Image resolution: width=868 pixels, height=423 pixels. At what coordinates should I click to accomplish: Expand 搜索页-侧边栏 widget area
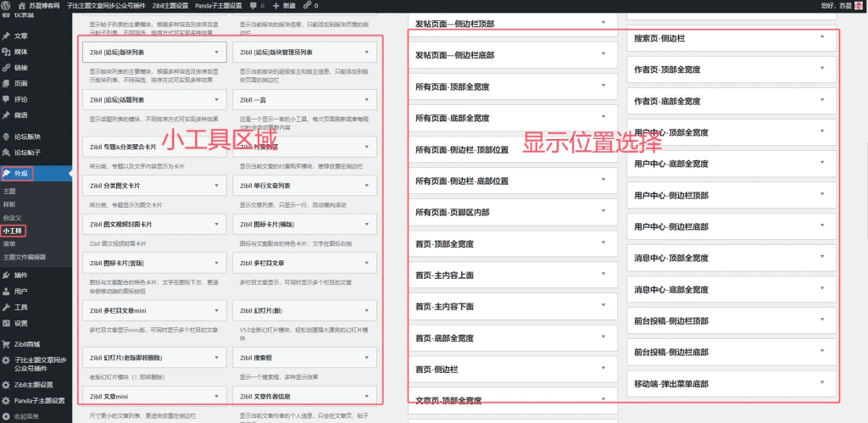[x=822, y=37]
